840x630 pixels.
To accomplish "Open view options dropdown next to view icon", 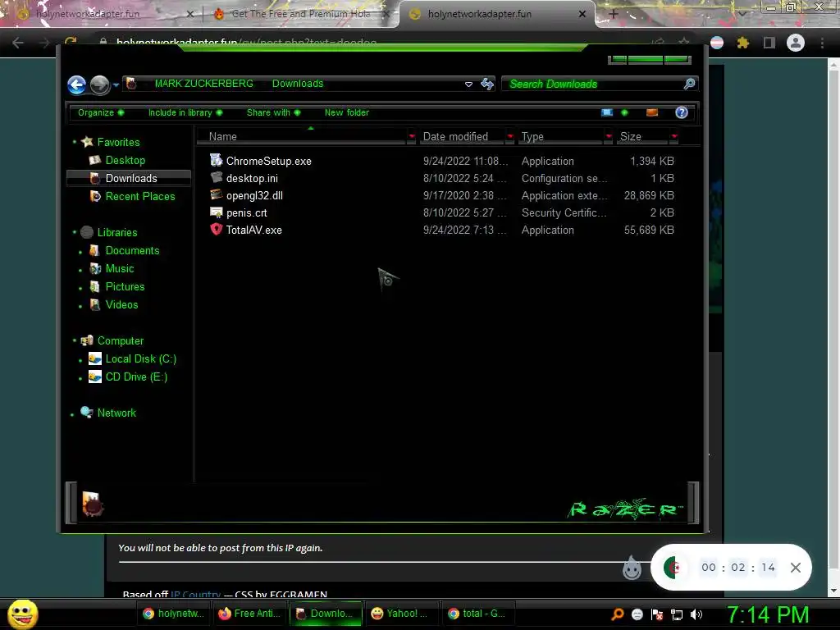I will coord(624,112).
